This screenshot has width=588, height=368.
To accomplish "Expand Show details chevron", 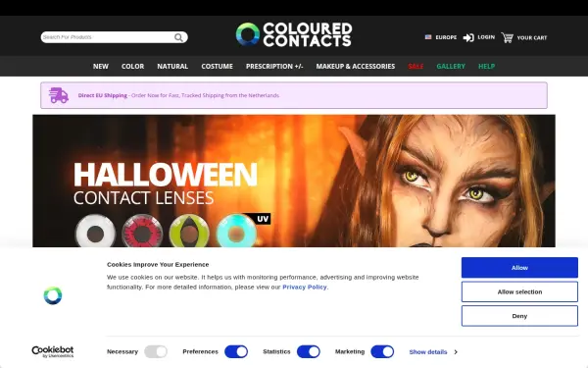I will point(456,352).
